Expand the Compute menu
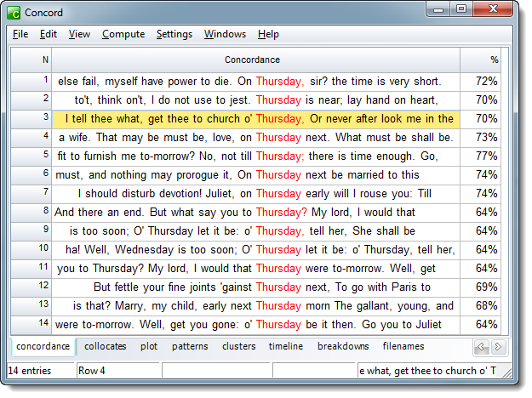The height and width of the screenshot is (398, 532). coord(123,34)
